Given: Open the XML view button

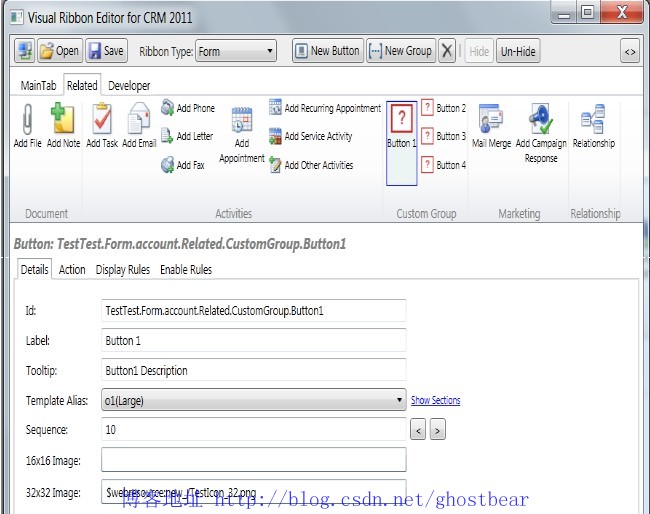Looking at the screenshot, I should tap(630, 51).
